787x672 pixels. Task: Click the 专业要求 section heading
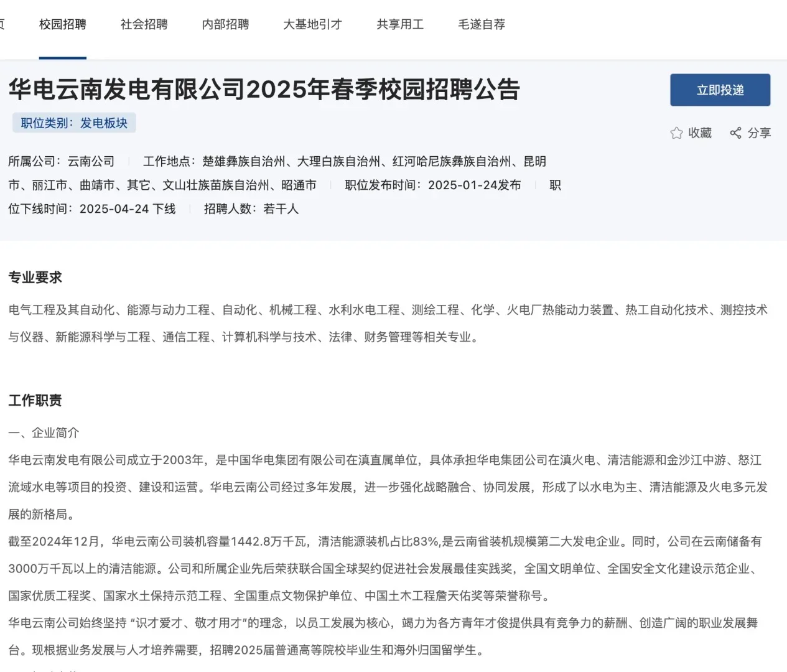pyautogui.click(x=35, y=278)
